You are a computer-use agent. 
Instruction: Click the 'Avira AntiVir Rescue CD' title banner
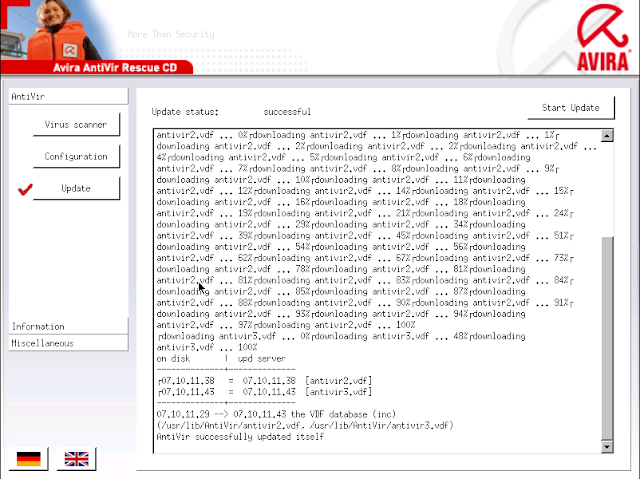[x=115, y=68]
